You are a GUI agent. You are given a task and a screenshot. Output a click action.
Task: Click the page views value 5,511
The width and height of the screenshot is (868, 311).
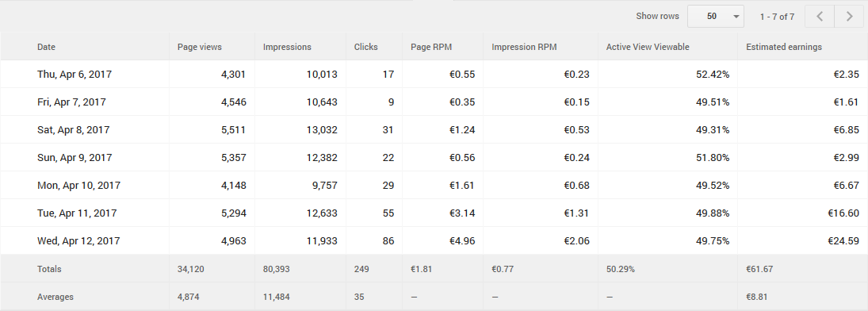click(234, 130)
